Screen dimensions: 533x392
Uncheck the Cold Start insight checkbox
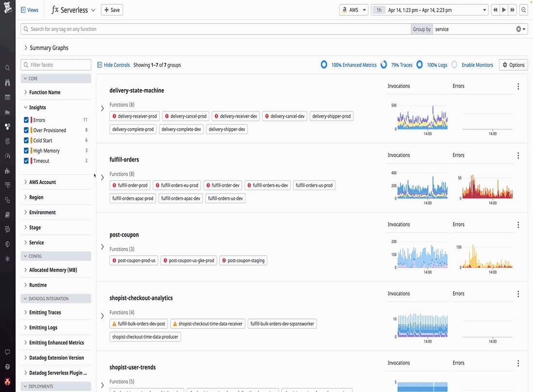click(x=26, y=140)
